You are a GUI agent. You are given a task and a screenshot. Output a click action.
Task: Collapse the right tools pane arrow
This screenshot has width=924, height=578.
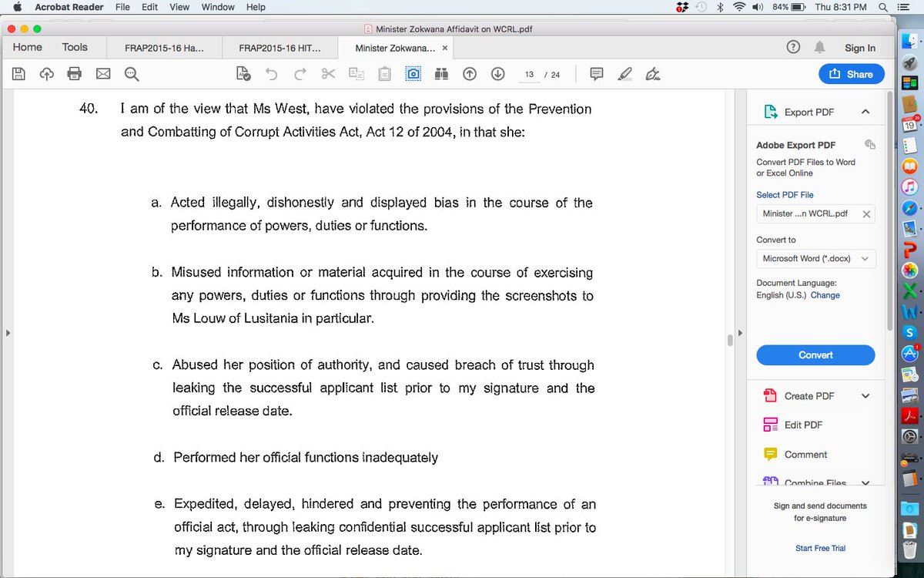pyautogui.click(x=739, y=333)
